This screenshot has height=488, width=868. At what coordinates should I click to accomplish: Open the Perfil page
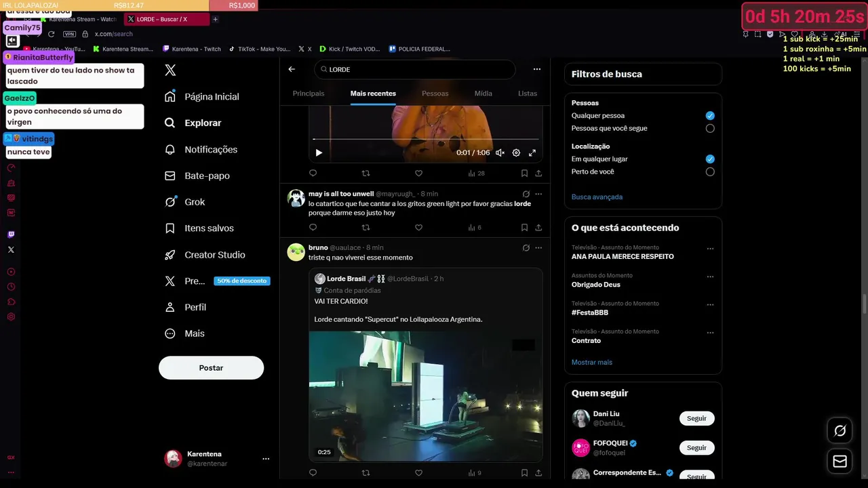[185, 307]
